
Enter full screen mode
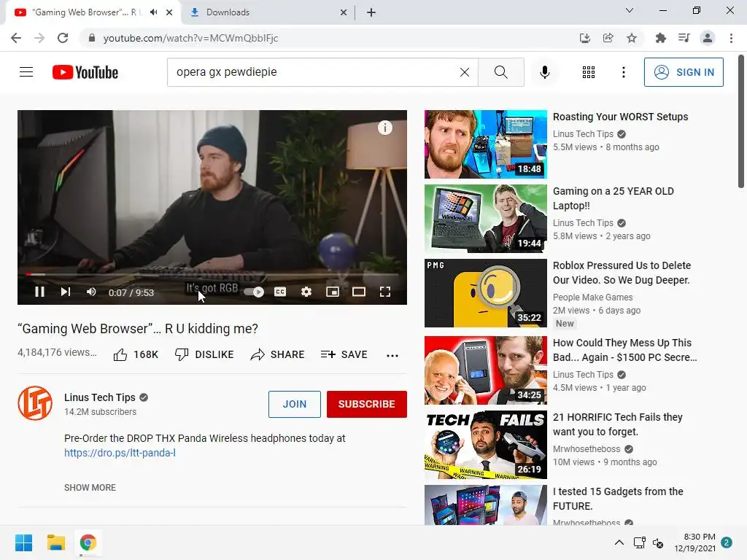click(385, 292)
